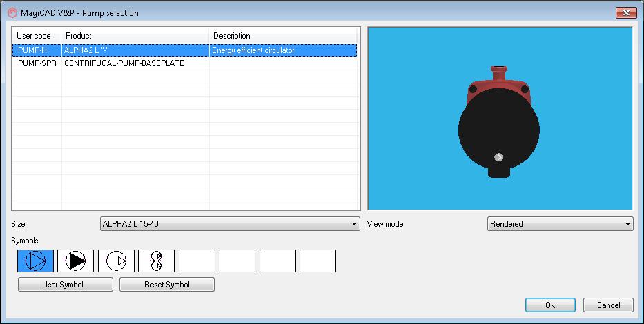Screen dimensions: 644x324
Task: Sort by the User code column header
Action: 37,36
